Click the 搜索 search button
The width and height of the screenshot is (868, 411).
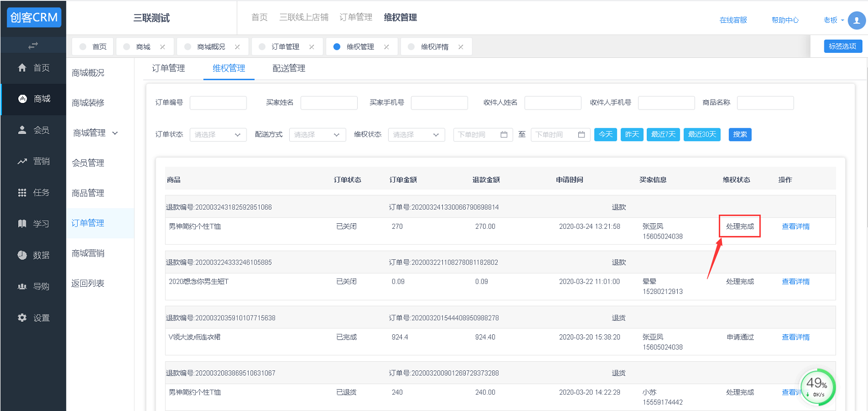tap(740, 134)
